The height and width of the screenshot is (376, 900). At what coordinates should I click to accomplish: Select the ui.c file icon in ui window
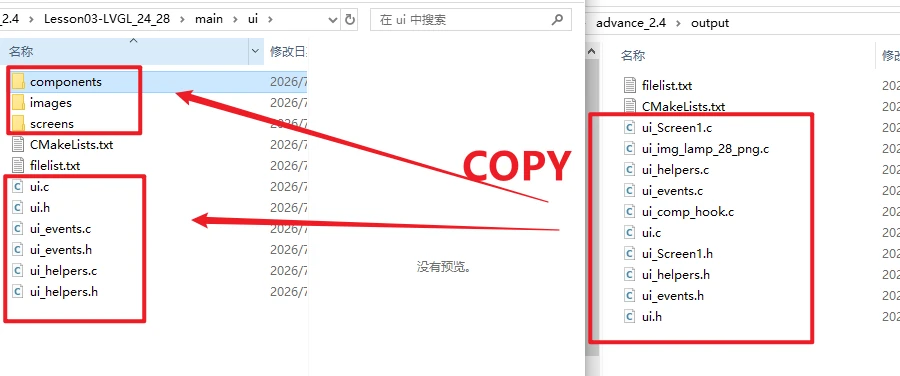18,187
